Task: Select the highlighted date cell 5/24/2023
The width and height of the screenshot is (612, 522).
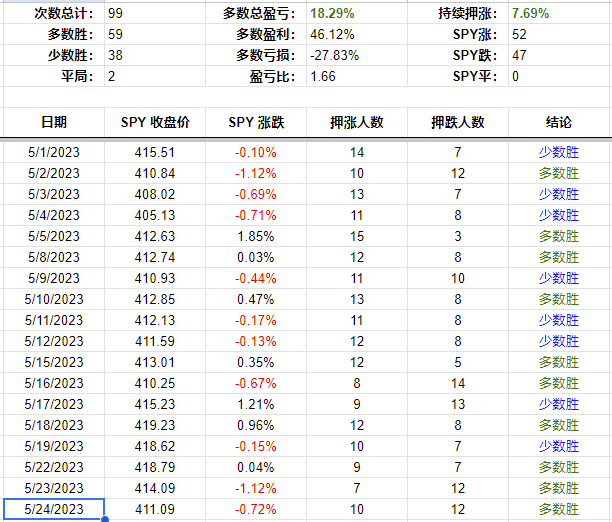Action: 54,509
